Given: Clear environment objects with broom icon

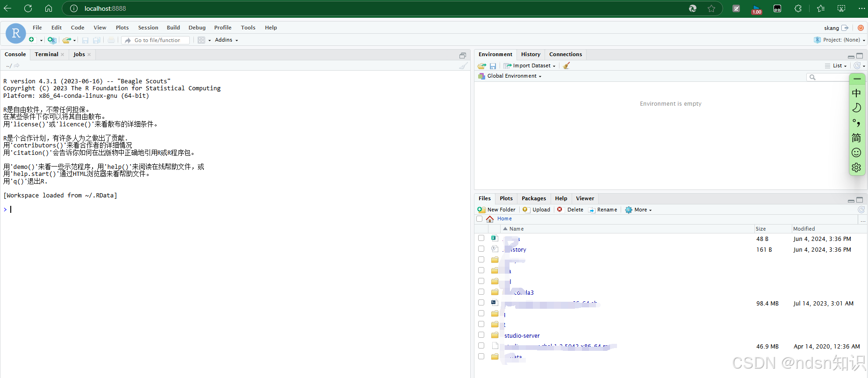Looking at the screenshot, I should [567, 65].
